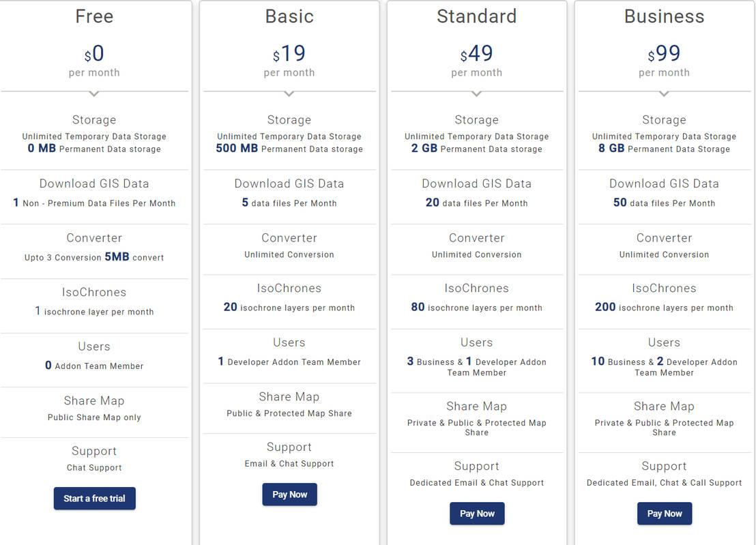756x545 pixels.
Task: Select the Basic plan header
Action: tap(289, 16)
